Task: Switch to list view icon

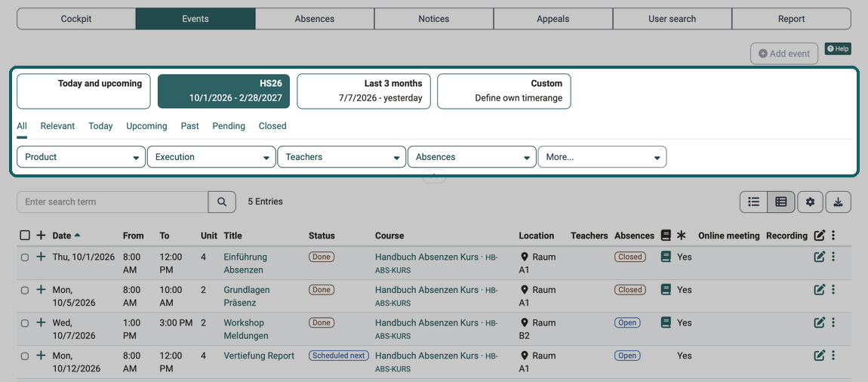Action: click(x=753, y=202)
